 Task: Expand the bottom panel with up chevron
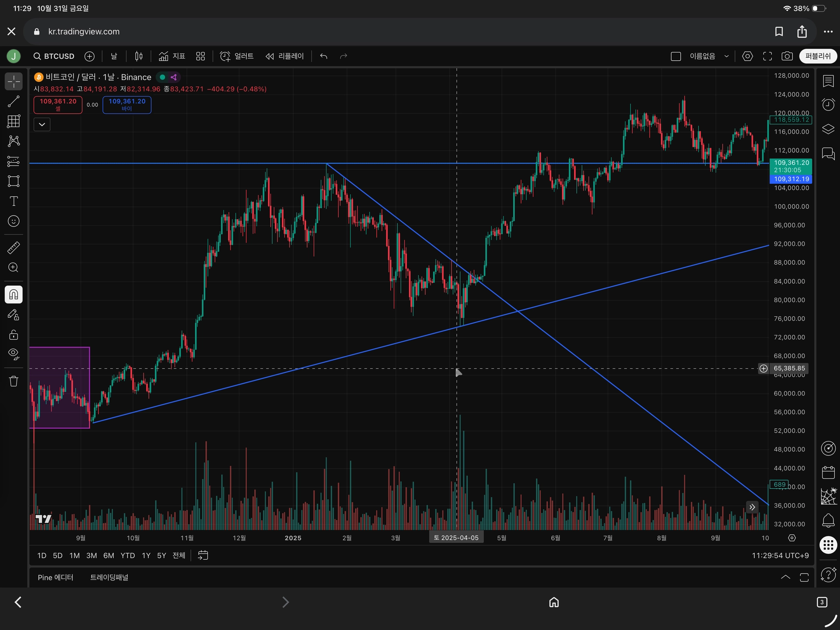click(x=785, y=577)
